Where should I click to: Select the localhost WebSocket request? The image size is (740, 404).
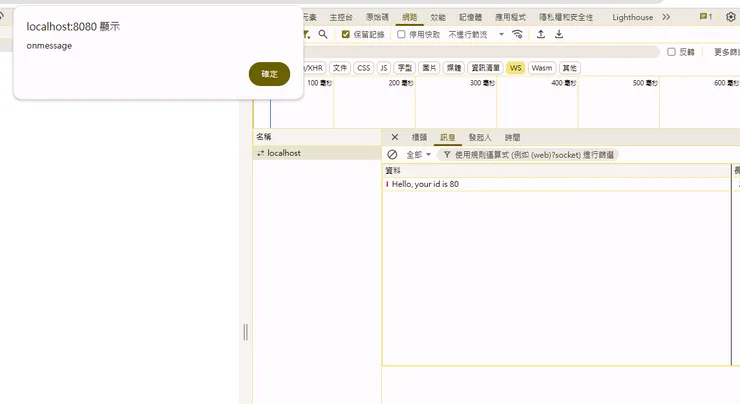(317, 153)
